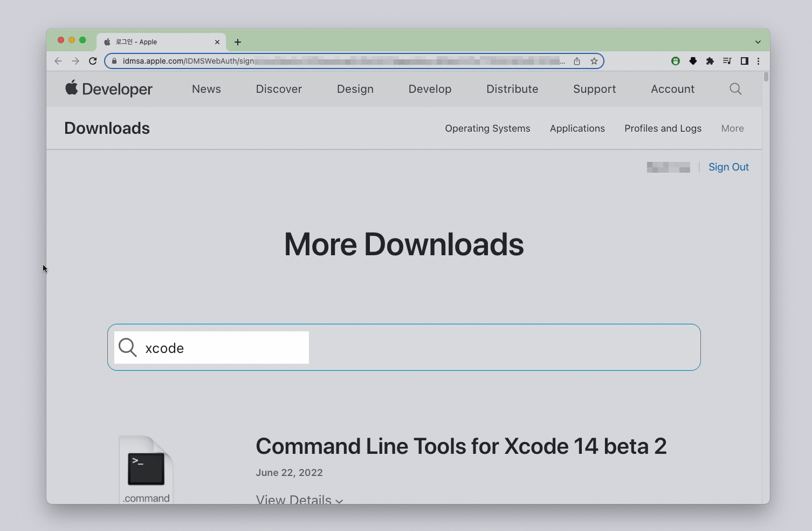Image resolution: width=812 pixels, height=531 pixels.
Task: Open the site search magnifier icon
Action: pyautogui.click(x=735, y=89)
